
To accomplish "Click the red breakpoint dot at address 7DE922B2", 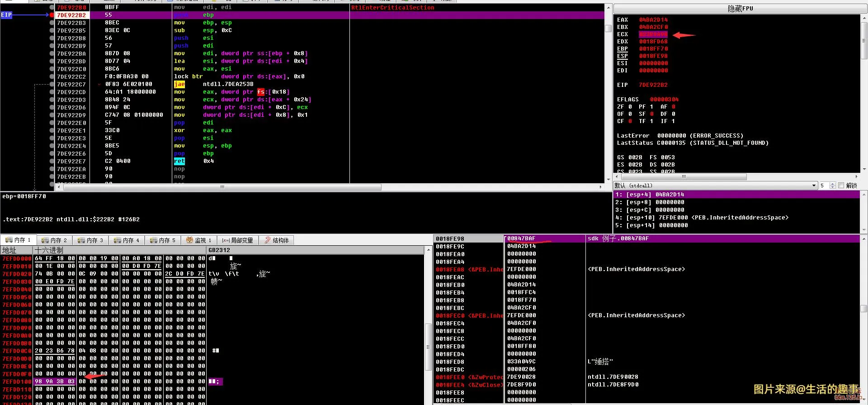I will click(x=52, y=15).
